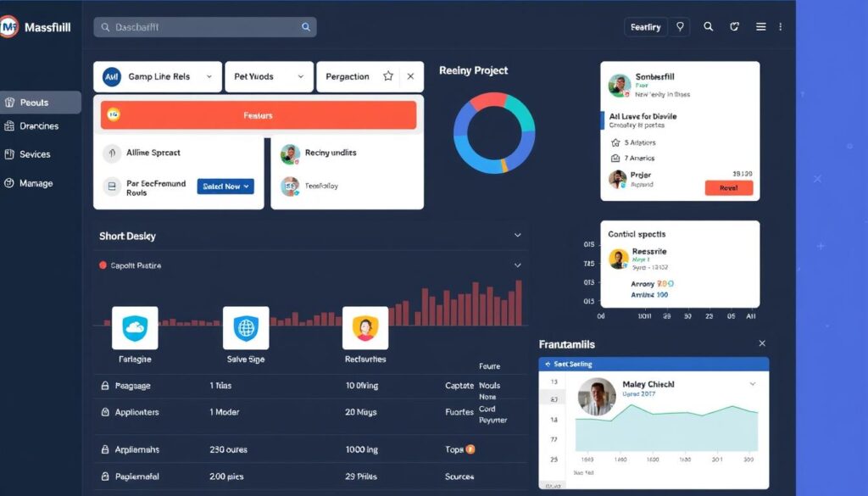868x496 pixels.
Task: Click the Allime Sprcact round icon
Action: point(112,153)
